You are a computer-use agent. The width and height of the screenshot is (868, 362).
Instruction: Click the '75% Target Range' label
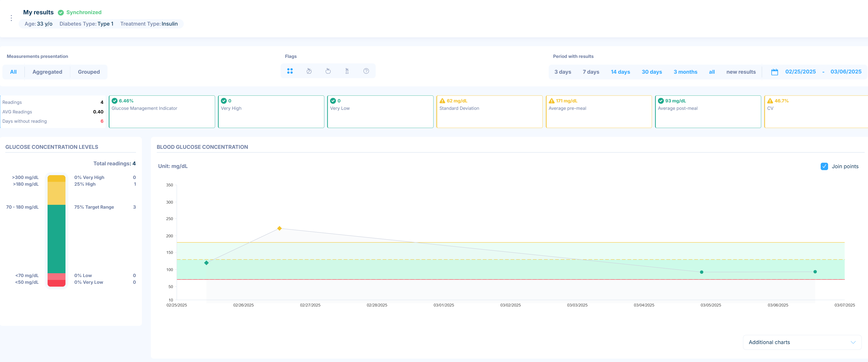[94, 207]
